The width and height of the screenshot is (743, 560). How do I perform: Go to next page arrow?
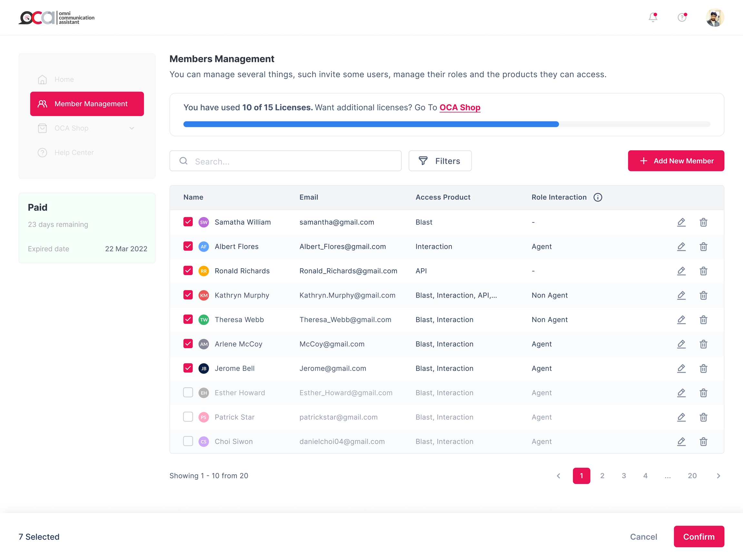718,476
